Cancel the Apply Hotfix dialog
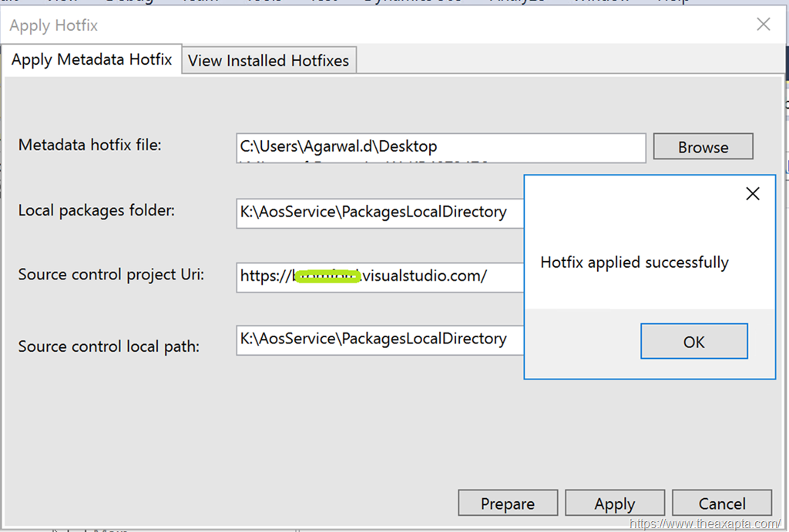The image size is (789, 532). coord(722,503)
